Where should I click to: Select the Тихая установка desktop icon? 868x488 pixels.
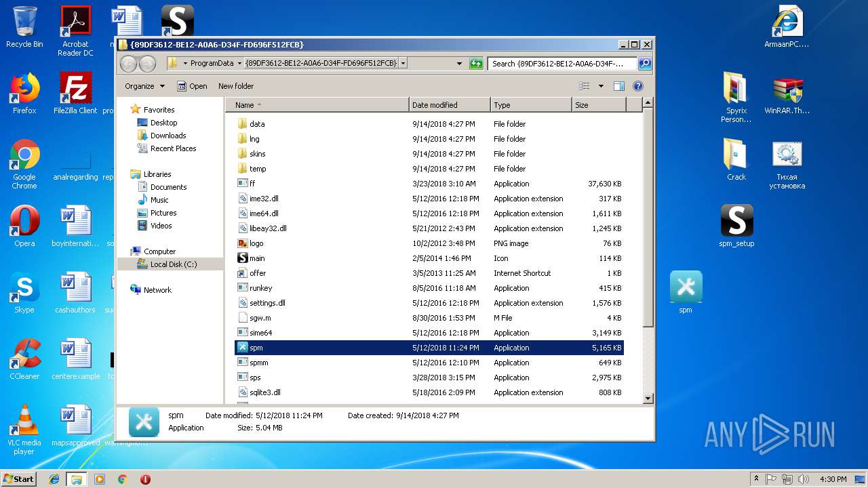787,165
